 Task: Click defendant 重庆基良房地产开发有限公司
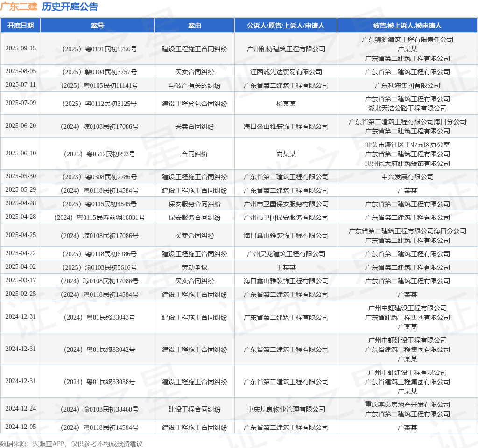(407, 405)
